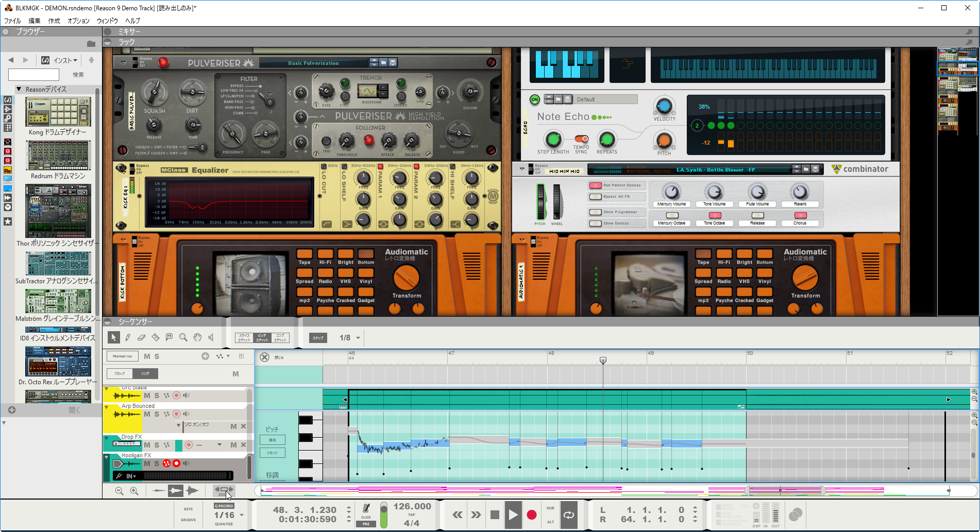Solo the Hooligan FX track
Screen dimensions: 980x532
157,464
